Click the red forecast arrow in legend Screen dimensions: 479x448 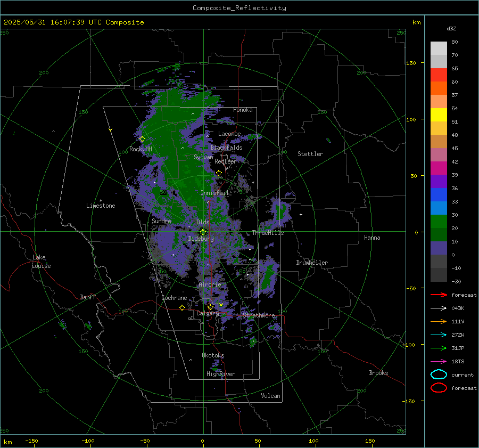439,295
